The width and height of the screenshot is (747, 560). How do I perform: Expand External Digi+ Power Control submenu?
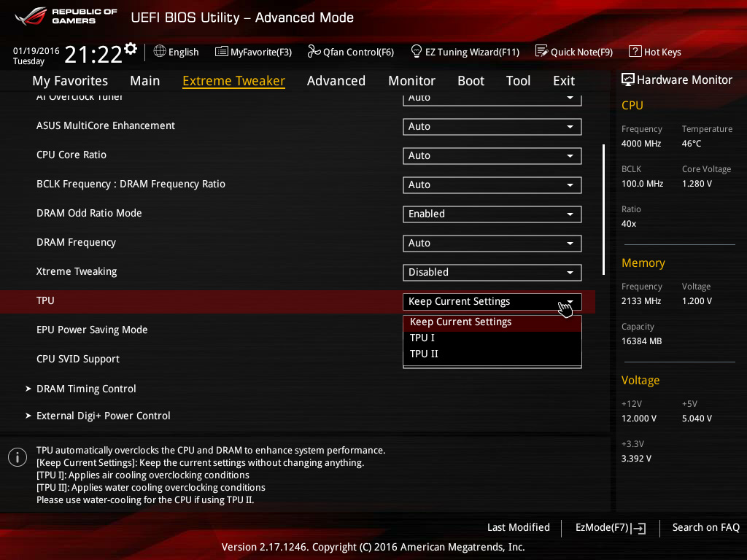click(104, 416)
